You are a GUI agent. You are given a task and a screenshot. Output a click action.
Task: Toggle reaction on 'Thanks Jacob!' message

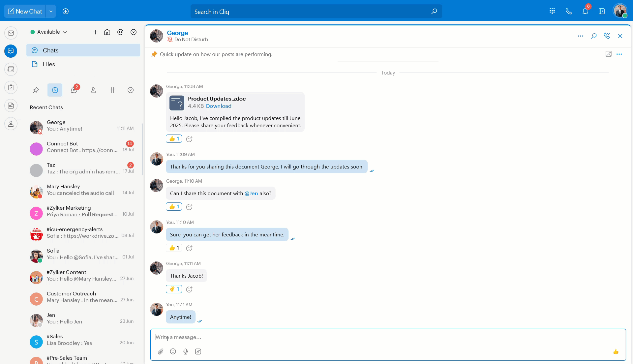coord(174,289)
